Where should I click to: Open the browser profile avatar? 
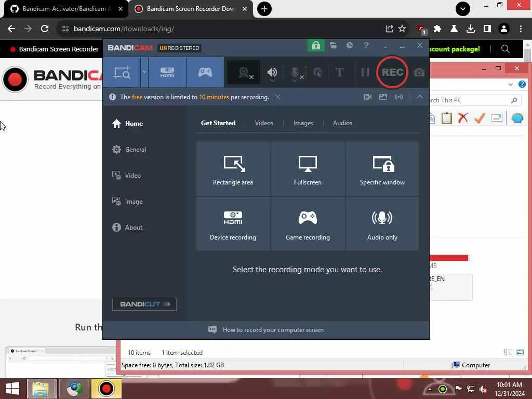pyautogui.click(x=504, y=29)
